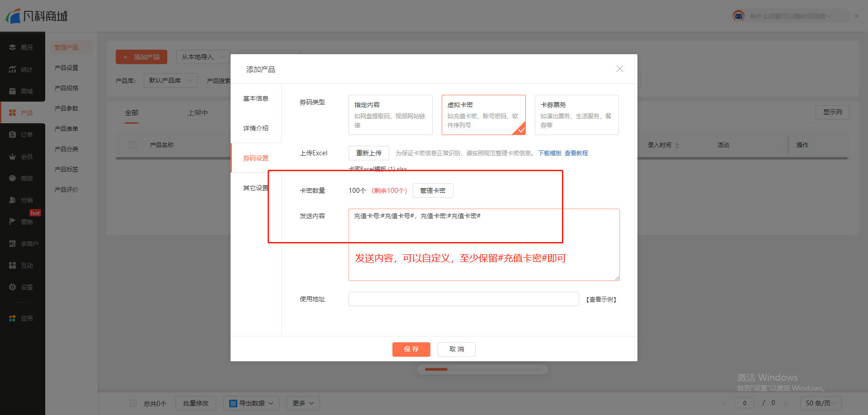This screenshot has width=868, height=415.
Task: Switch to 其它设置 tab in dialog
Action: 256,188
